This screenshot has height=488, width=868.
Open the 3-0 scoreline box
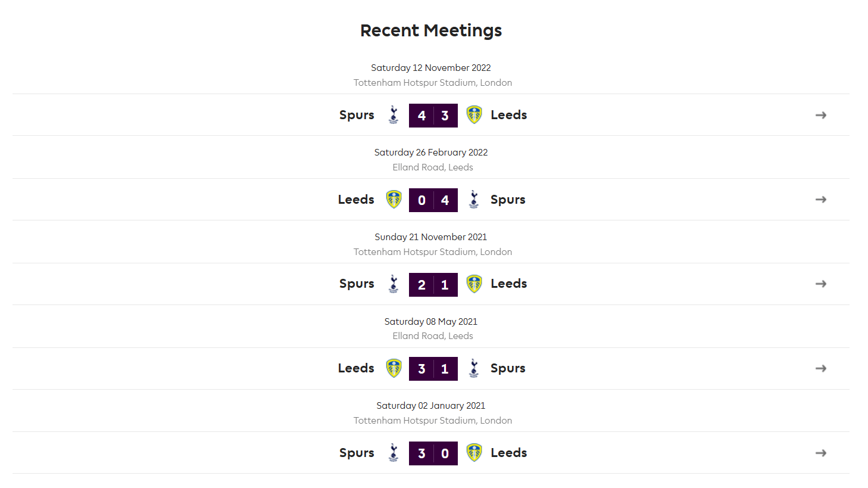(x=433, y=453)
